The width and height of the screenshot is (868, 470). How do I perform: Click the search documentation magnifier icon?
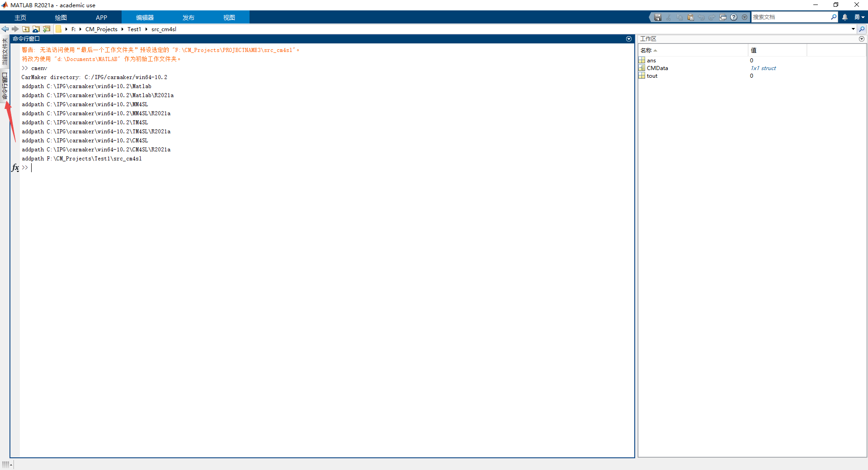click(x=834, y=17)
